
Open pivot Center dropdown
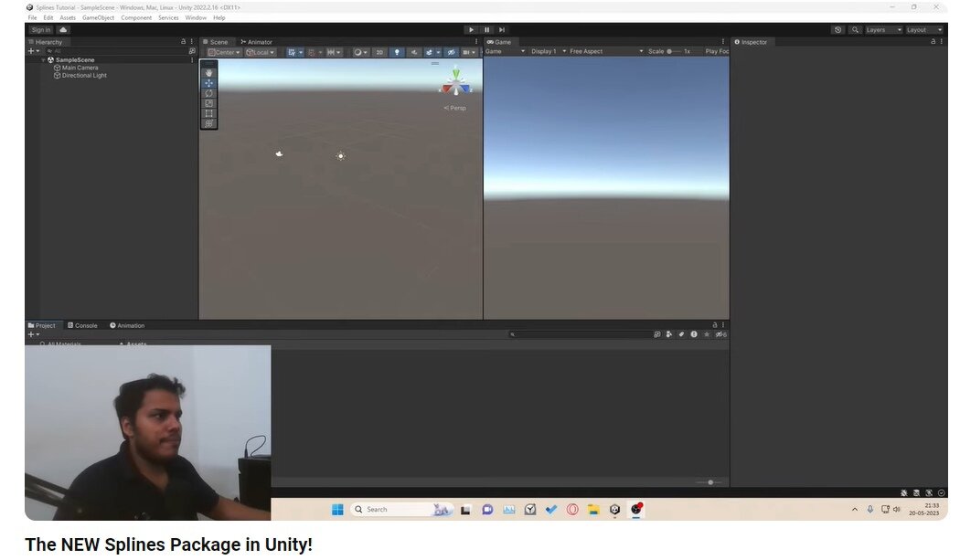click(223, 52)
